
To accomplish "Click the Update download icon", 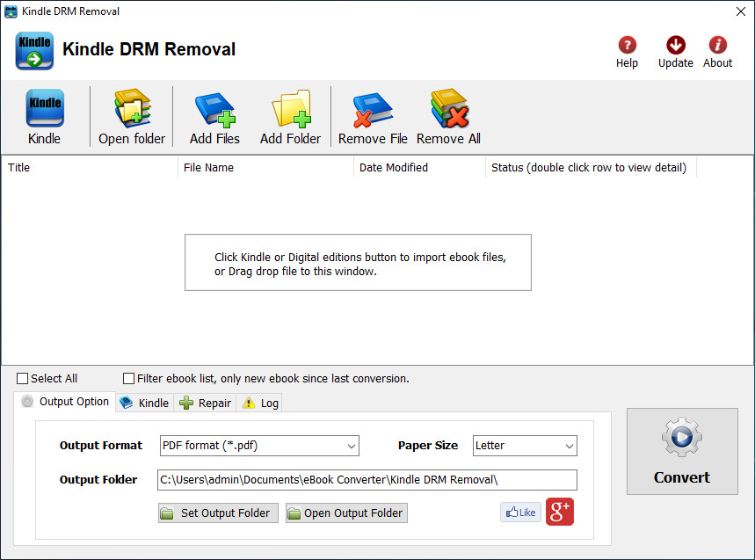I will pos(676,45).
